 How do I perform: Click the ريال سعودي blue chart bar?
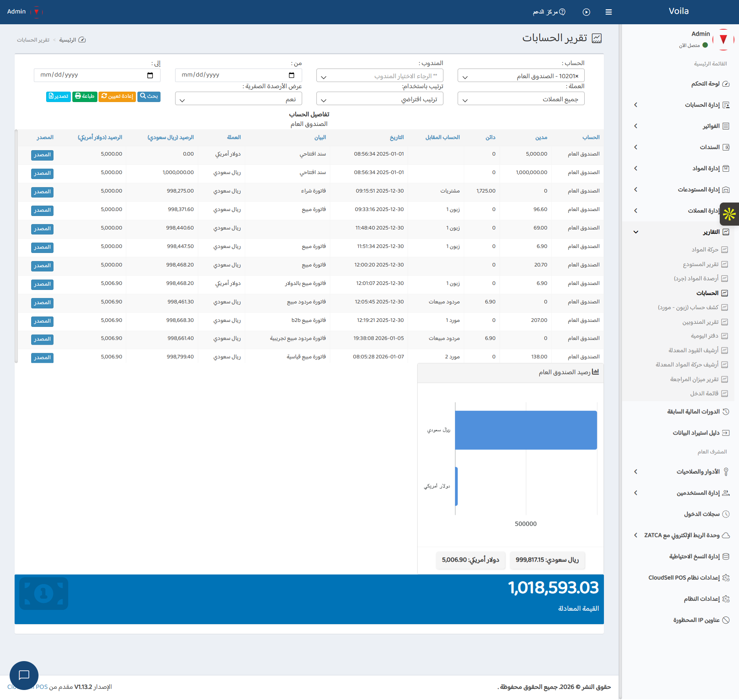(x=526, y=430)
